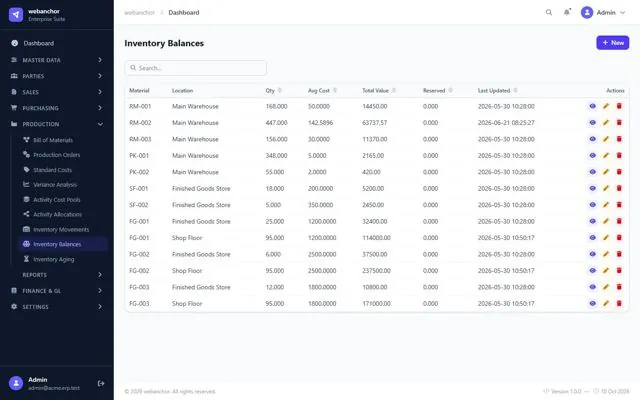View SF-002 details with eye icon
The width and height of the screenshot is (640, 400).
click(593, 205)
